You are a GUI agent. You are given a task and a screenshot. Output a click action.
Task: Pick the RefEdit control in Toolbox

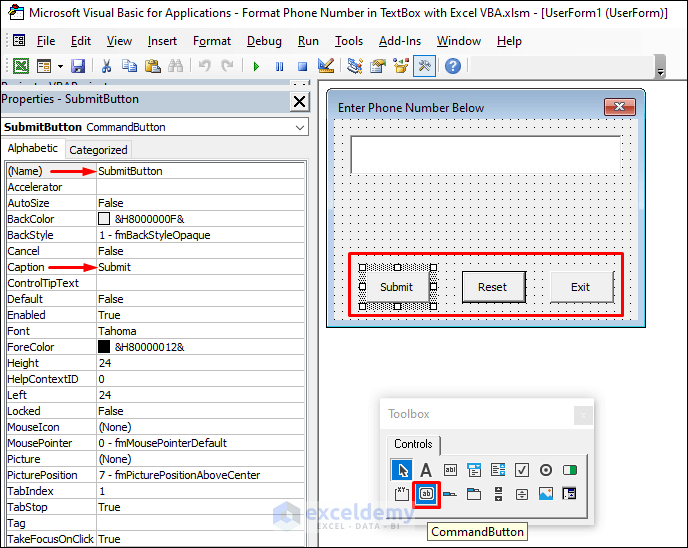click(570, 494)
